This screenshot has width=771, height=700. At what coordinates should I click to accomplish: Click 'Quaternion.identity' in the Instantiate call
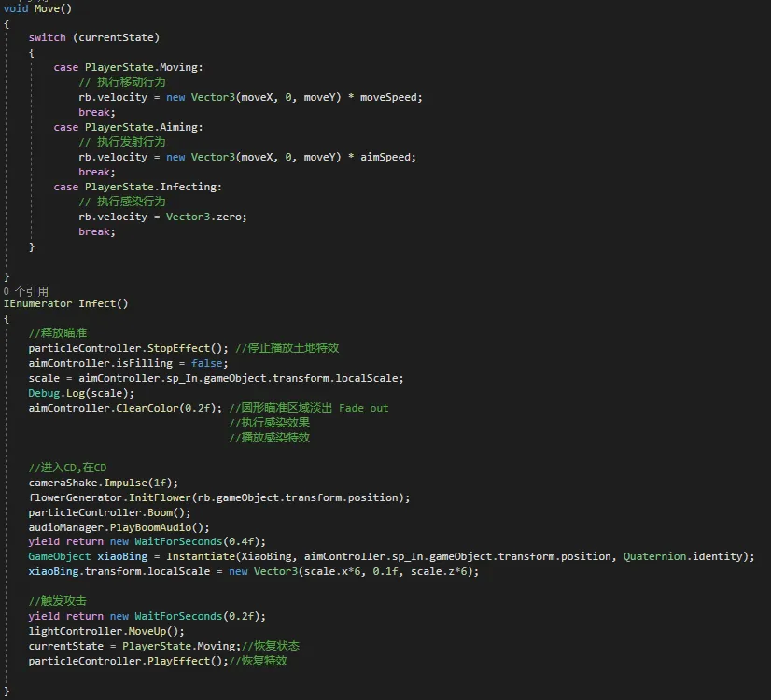click(685, 556)
